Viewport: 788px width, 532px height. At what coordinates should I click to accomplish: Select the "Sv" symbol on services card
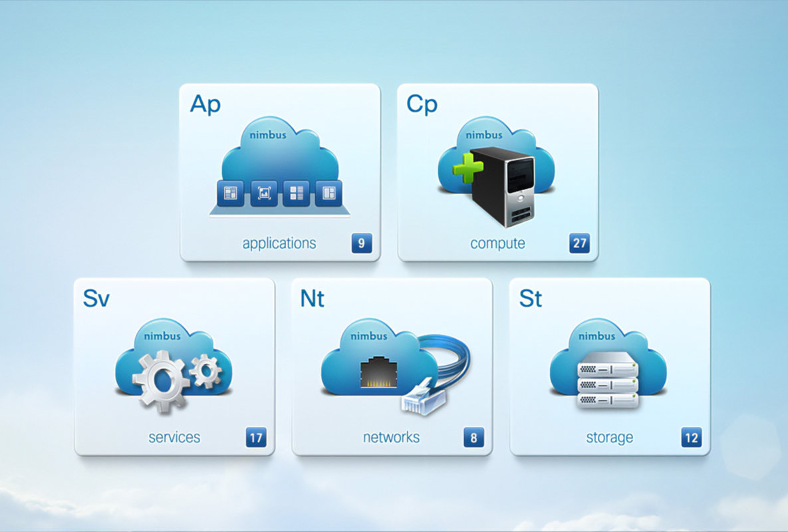click(x=96, y=299)
